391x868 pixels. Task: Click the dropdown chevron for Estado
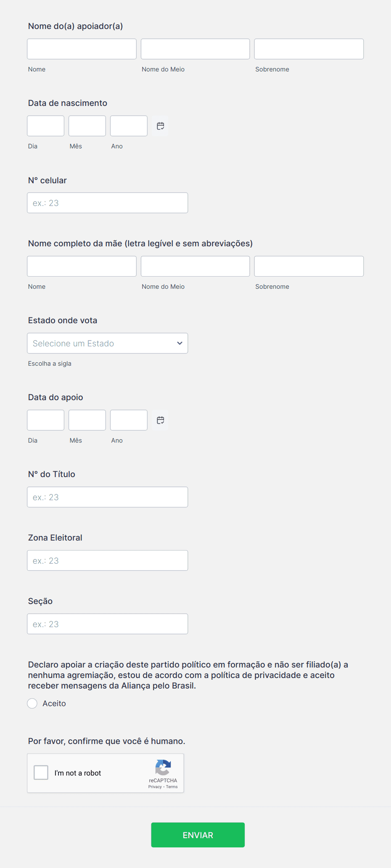pos(180,343)
